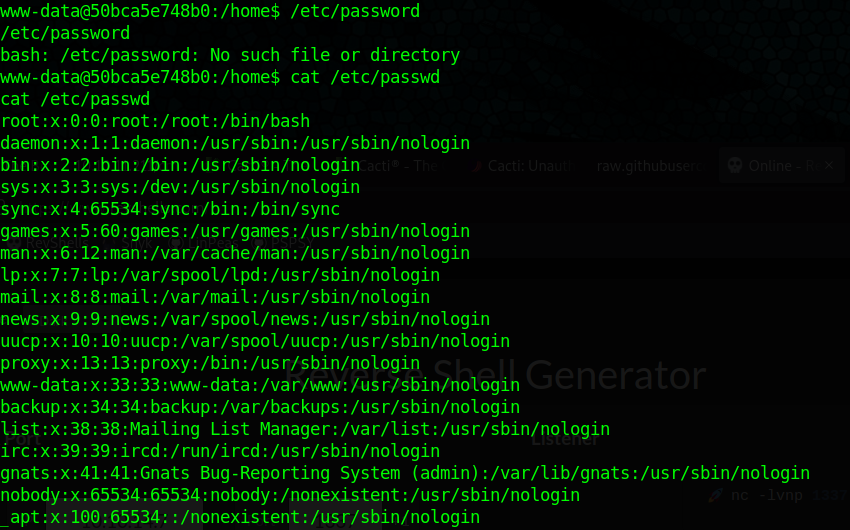
Task: Click the backup:x:34:34 passwd entry
Action: [x=260, y=407]
